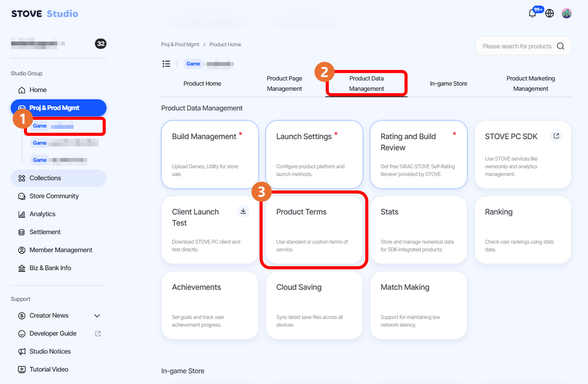The width and height of the screenshot is (588, 384).
Task: Open Store Community in sidebar
Action: (59, 196)
